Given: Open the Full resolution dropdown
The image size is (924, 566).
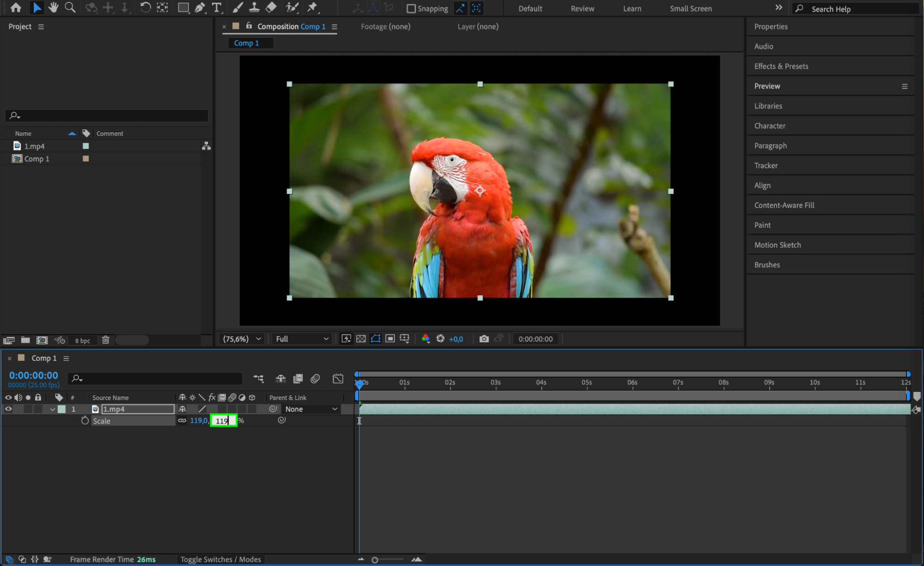Looking at the screenshot, I should 302,339.
